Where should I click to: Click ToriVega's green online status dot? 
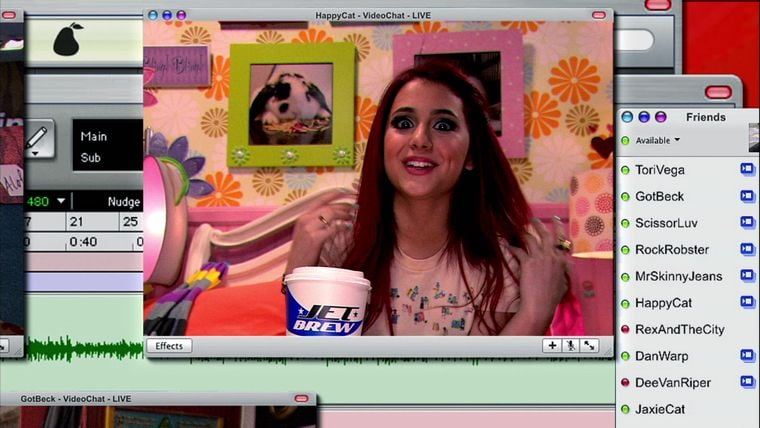[625, 170]
